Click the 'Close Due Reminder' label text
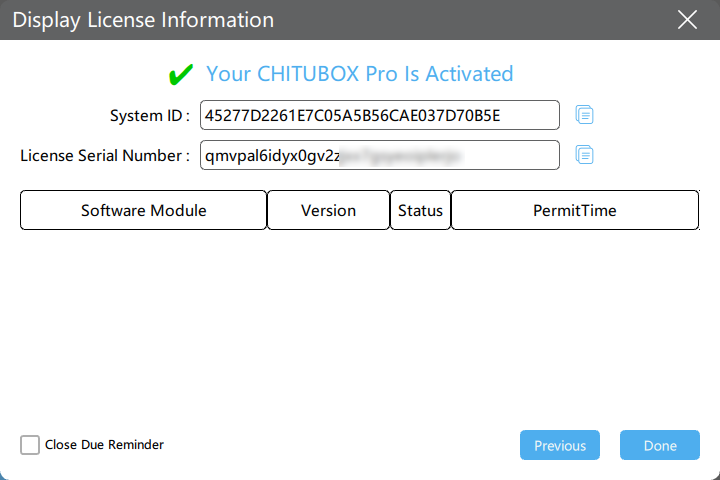The height and width of the screenshot is (480, 720). coord(104,445)
